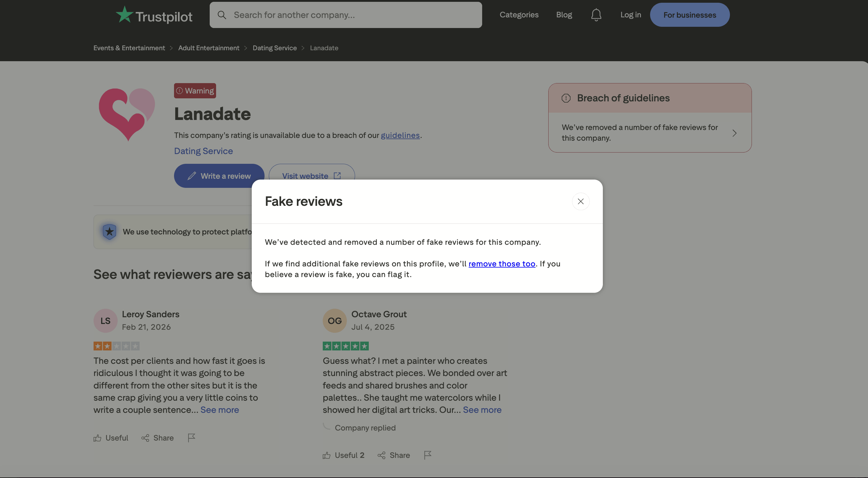Open Leroy Sanders' reviewer name
Screen dimensions: 868x478
150,314
